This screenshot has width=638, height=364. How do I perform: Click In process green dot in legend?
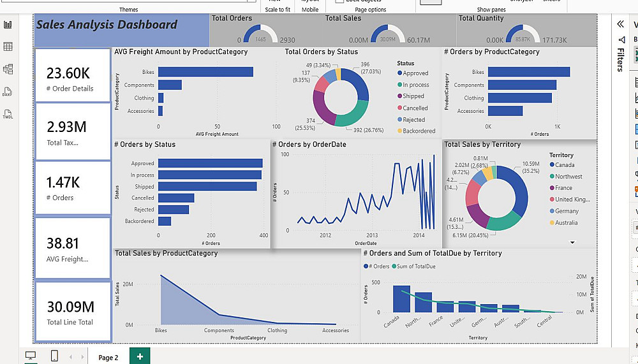coord(399,85)
